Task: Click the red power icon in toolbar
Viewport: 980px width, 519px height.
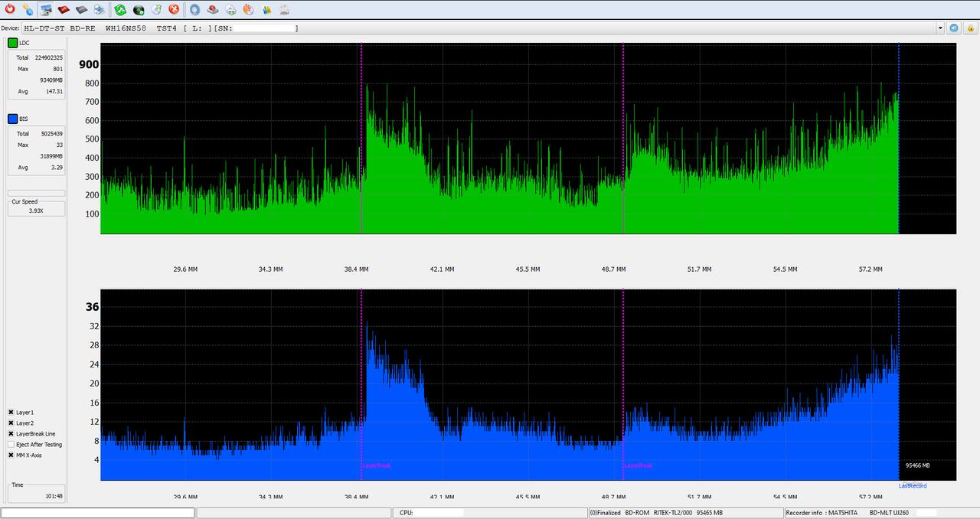Action: click(10, 9)
